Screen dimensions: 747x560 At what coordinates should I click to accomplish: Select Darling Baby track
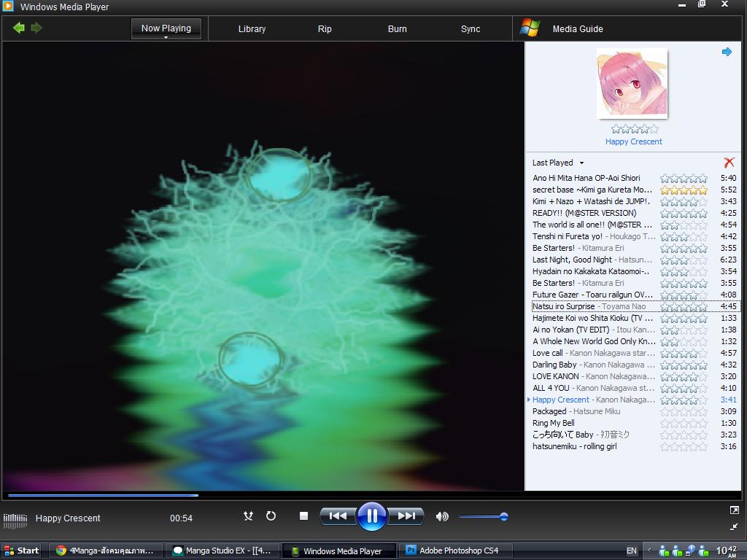click(634, 365)
